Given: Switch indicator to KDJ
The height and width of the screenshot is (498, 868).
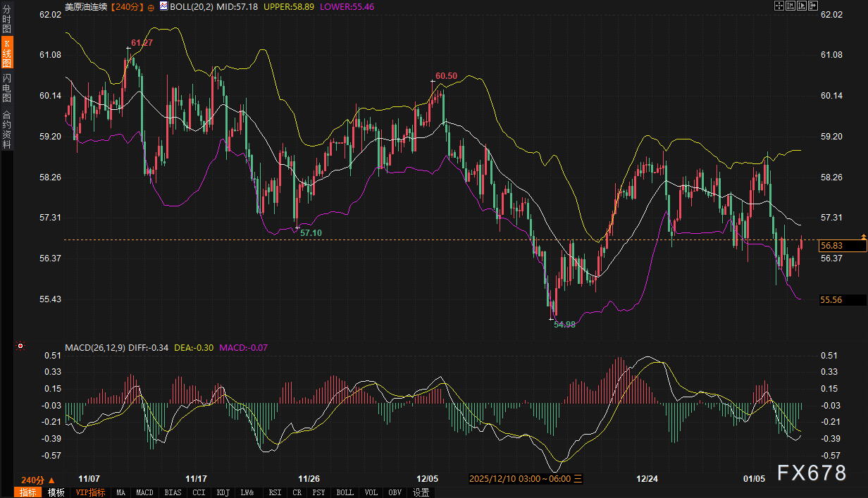Looking at the screenshot, I should (223, 492).
